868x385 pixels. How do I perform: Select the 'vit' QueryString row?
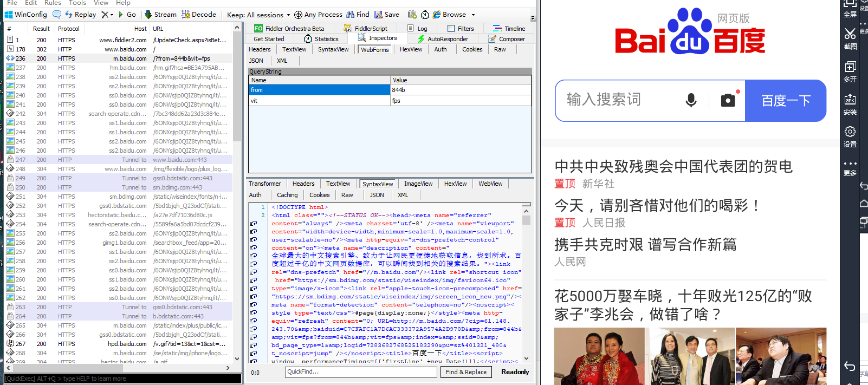point(390,101)
